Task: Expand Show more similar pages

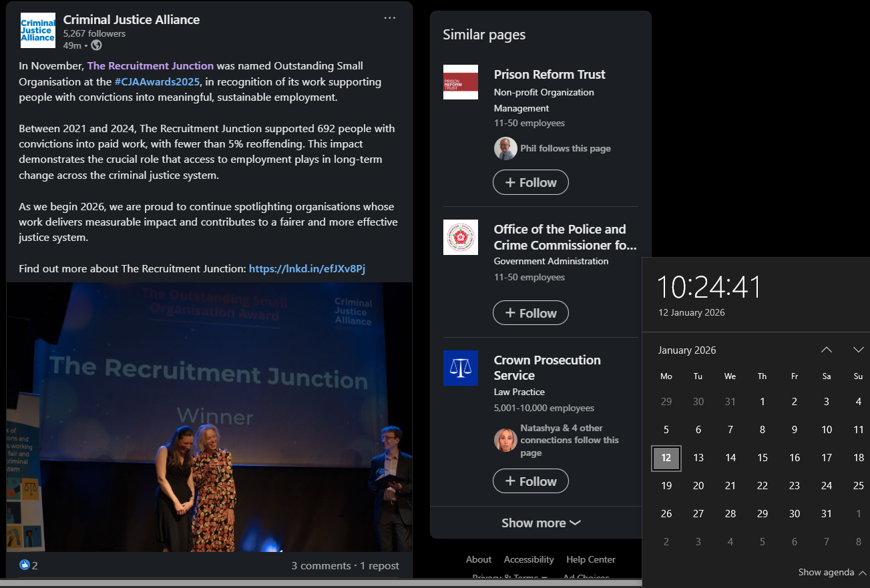Action: click(541, 523)
